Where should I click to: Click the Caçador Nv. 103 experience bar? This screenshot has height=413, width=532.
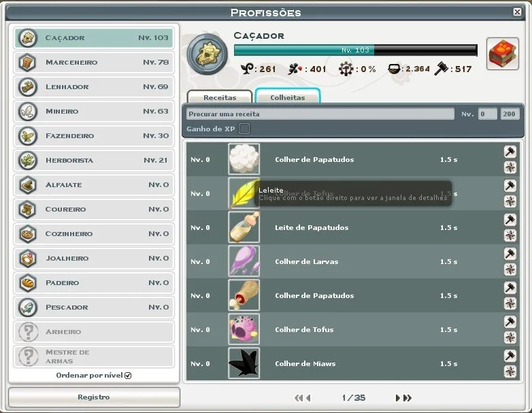pyautogui.click(x=356, y=50)
